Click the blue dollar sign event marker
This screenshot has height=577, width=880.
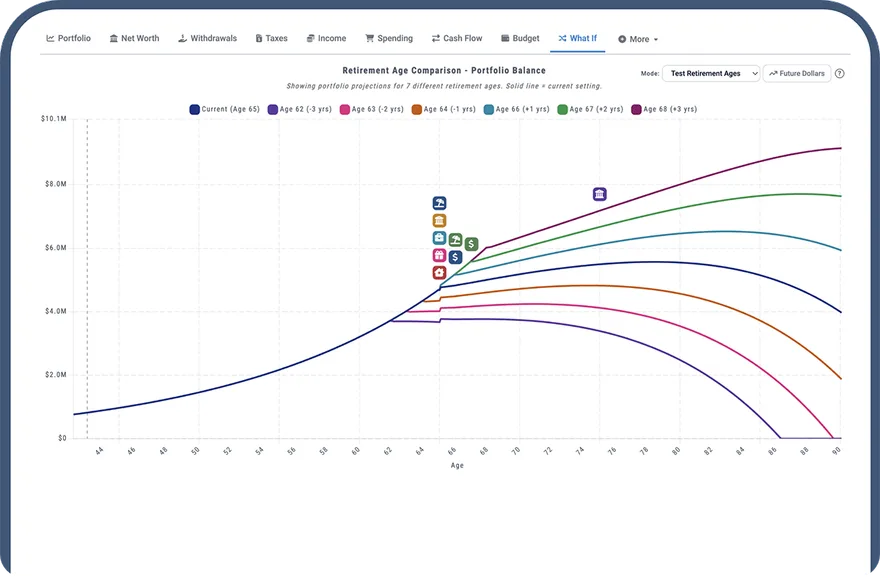point(455,257)
